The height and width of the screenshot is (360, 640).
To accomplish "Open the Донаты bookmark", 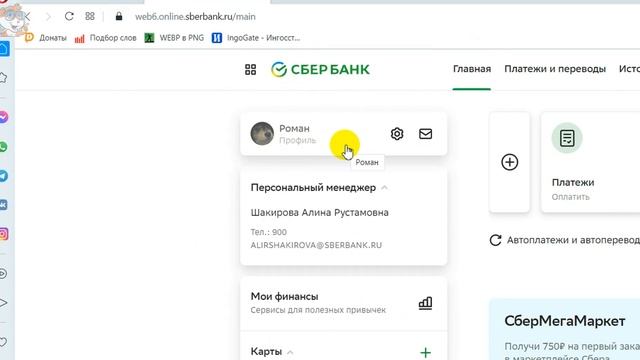I will click(46, 38).
